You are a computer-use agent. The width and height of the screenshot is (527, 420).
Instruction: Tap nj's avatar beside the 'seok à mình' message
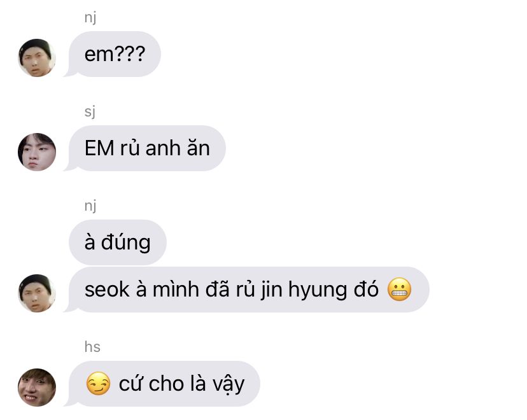pyautogui.click(x=37, y=293)
